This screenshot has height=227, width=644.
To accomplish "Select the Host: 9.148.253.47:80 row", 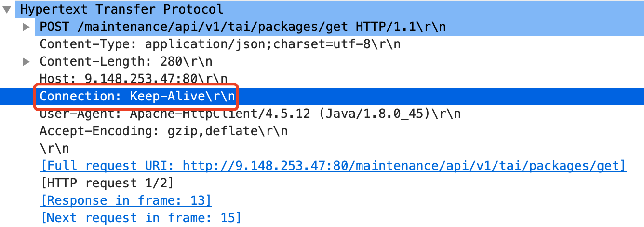I will 134,79.
